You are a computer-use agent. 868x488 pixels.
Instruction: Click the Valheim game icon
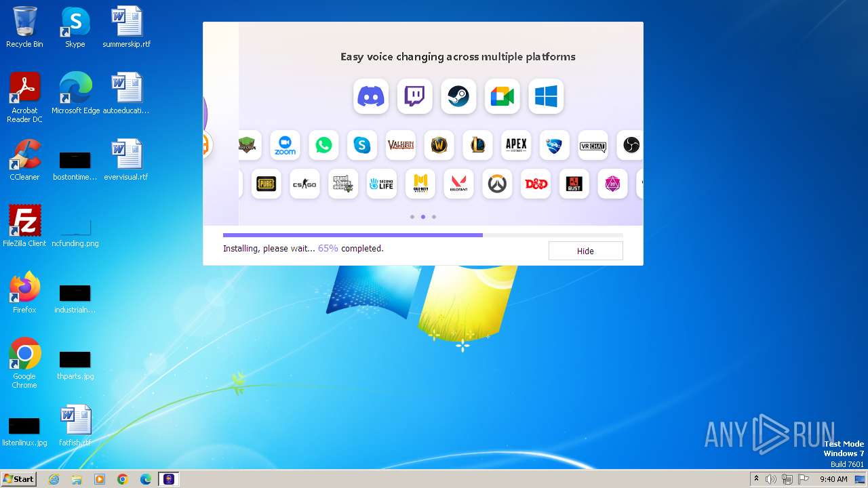coord(401,145)
